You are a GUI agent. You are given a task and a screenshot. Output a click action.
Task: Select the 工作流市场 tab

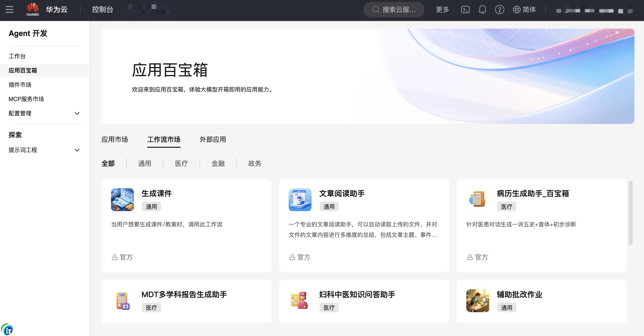click(164, 139)
